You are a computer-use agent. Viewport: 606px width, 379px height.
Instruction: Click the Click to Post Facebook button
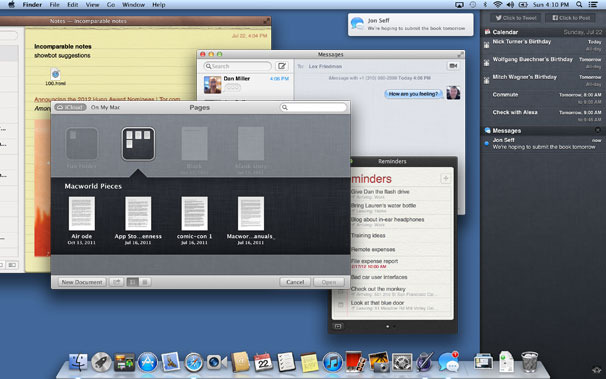pyautogui.click(x=571, y=18)
